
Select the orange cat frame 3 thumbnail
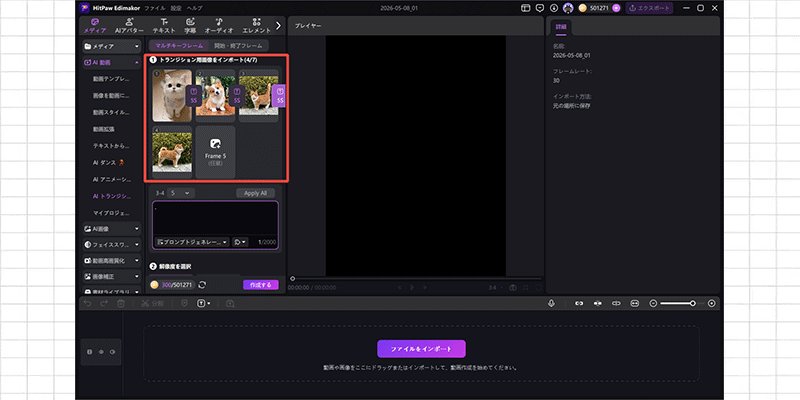click(x=258, y=95)
